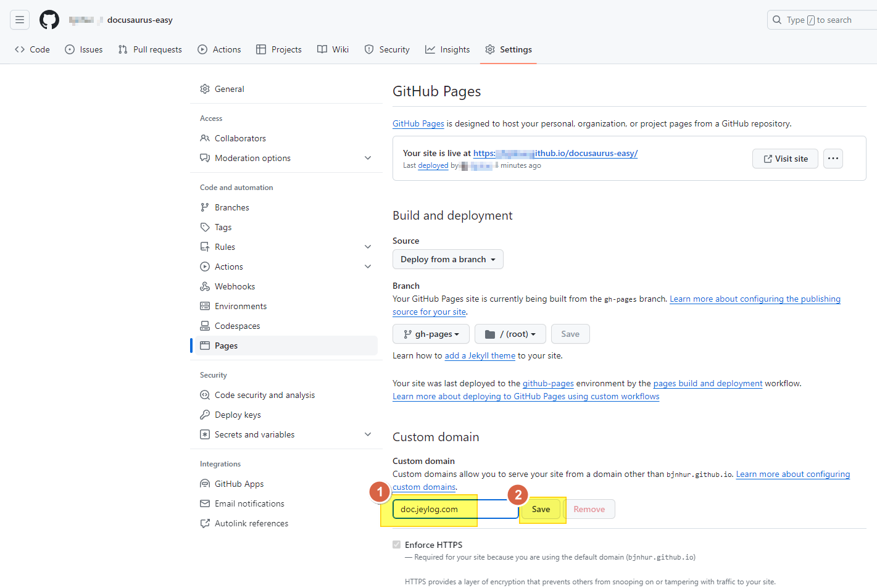Open Learn more about configuring custom domains
This screenshot has width=877, height=588.
(793, 474)
